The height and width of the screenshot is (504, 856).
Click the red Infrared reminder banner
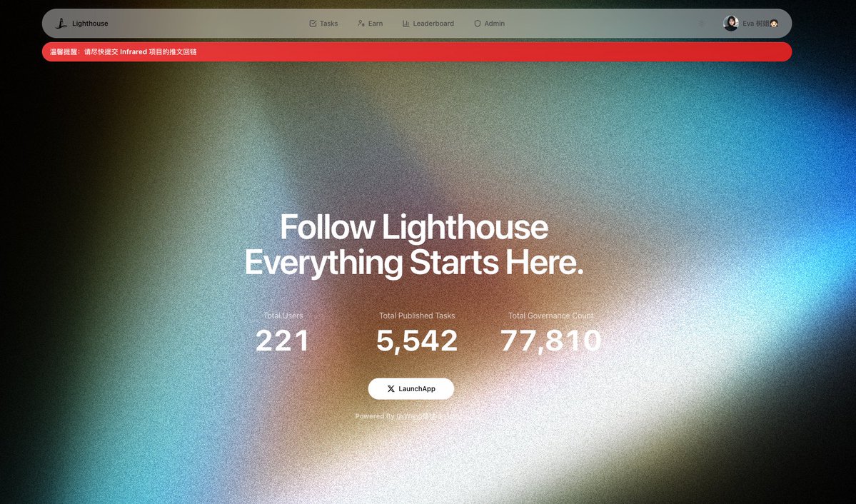[416, 52]
